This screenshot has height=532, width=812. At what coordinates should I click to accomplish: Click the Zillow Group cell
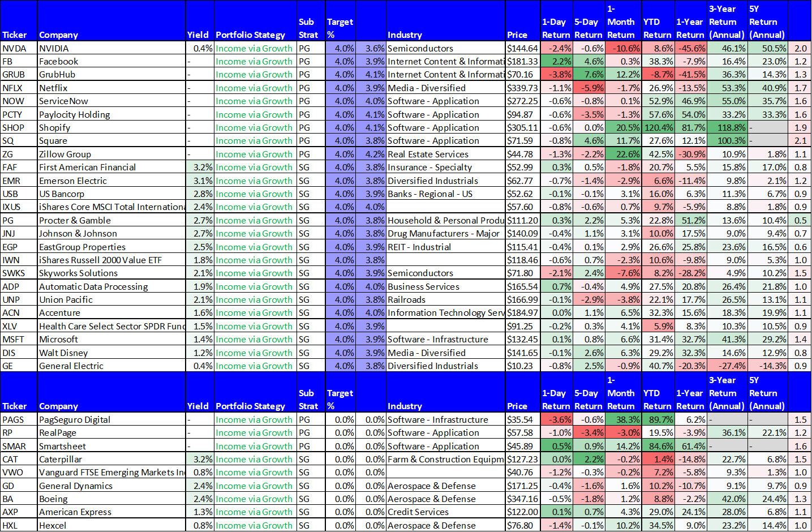(111, 154)
